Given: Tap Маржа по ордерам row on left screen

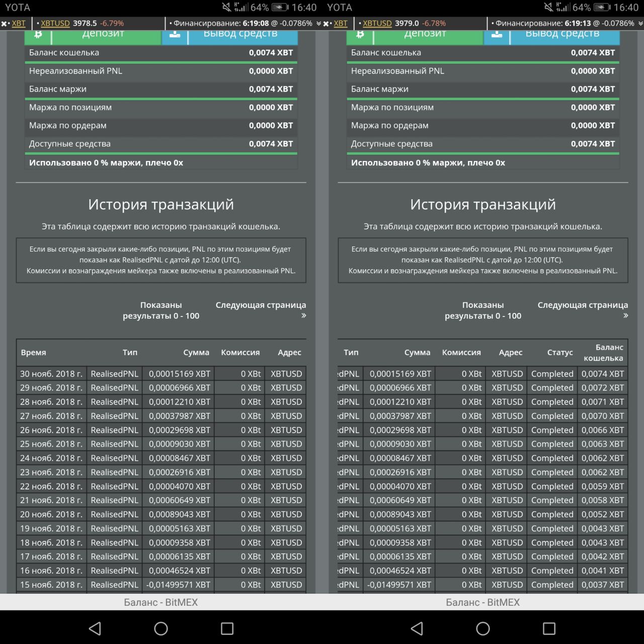Looking at the screenshot, I should pos(161,125).
